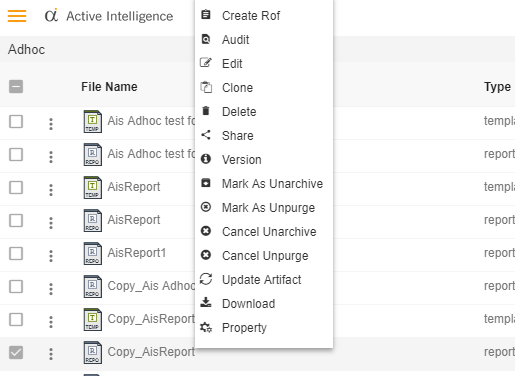
Task: Click the Property gears icon
Action: pos(206,327)
